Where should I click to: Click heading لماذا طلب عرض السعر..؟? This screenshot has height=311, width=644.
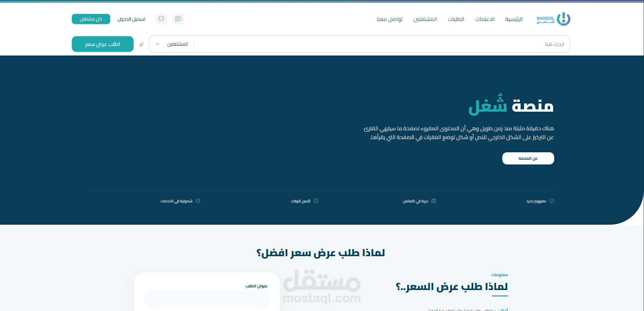click(452, 287)
